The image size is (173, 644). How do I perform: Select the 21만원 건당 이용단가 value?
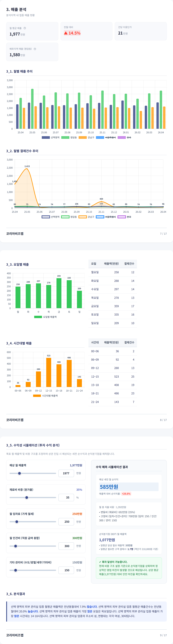point(123,33)
